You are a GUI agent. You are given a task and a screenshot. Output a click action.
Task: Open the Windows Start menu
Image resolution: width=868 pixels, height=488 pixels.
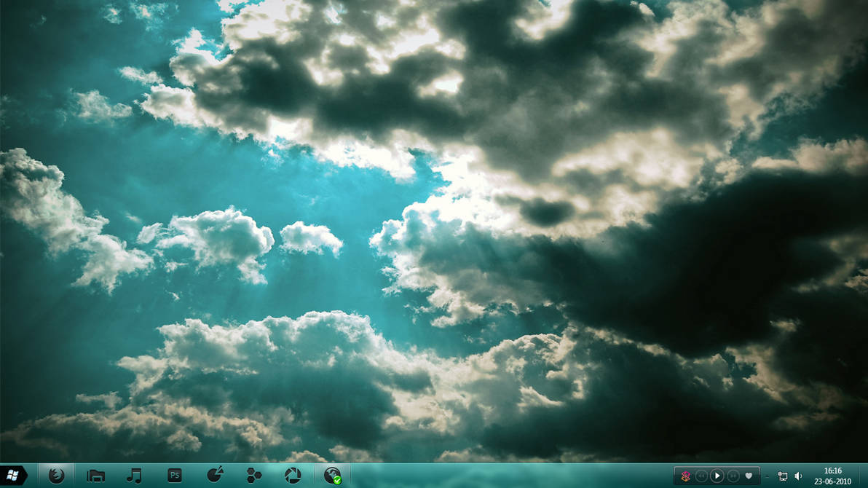[x=12, y=476]
